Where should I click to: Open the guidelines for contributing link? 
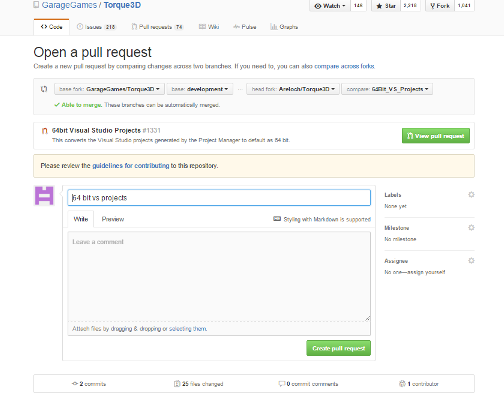click(x=131, y=166)
